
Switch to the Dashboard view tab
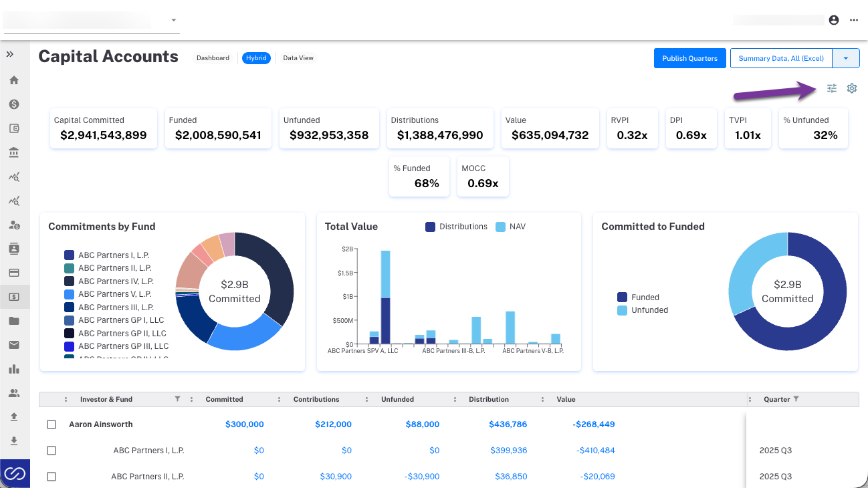(x=213, y=58)
